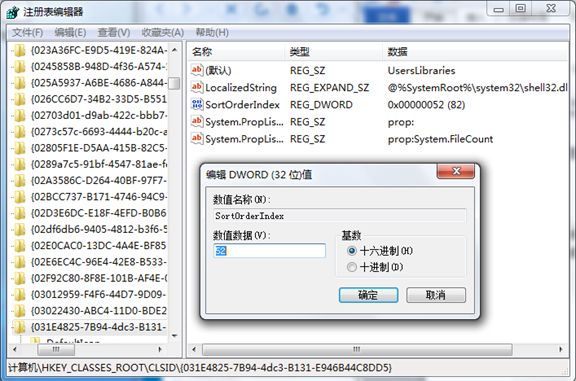Viewport: 576px width, 381px height.
Task: Close the 编辑 DWORD dialog with X
Action: [456, 171]
